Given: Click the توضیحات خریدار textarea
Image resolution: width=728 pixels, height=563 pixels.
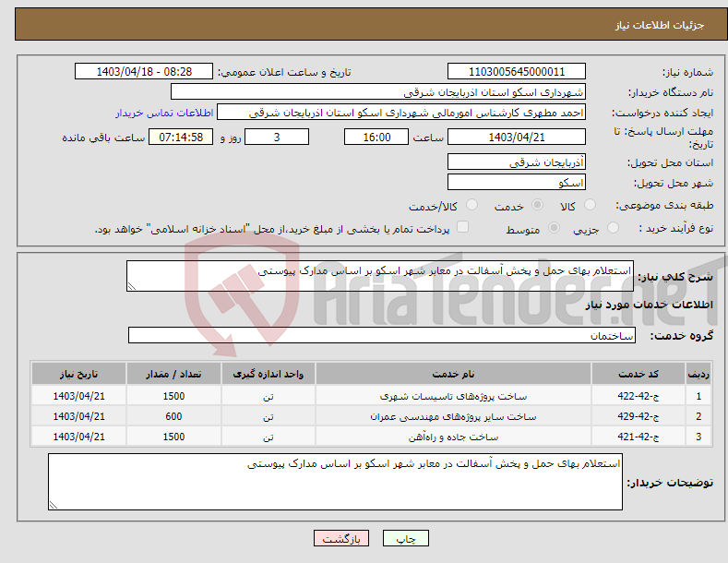Looking at the screenshot, I should tap(335, 482).
